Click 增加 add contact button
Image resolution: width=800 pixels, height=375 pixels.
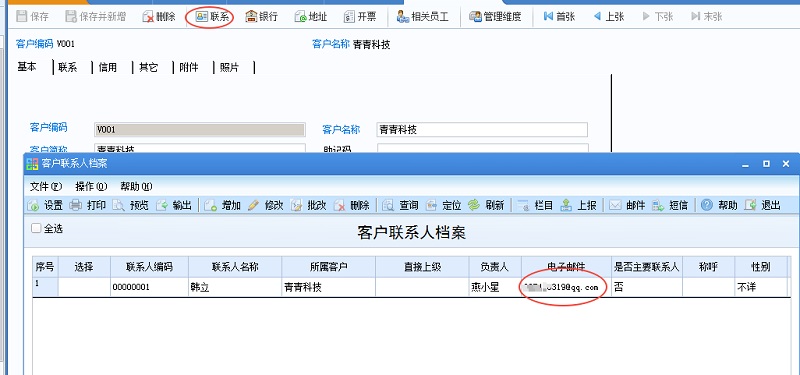(222, 205)
